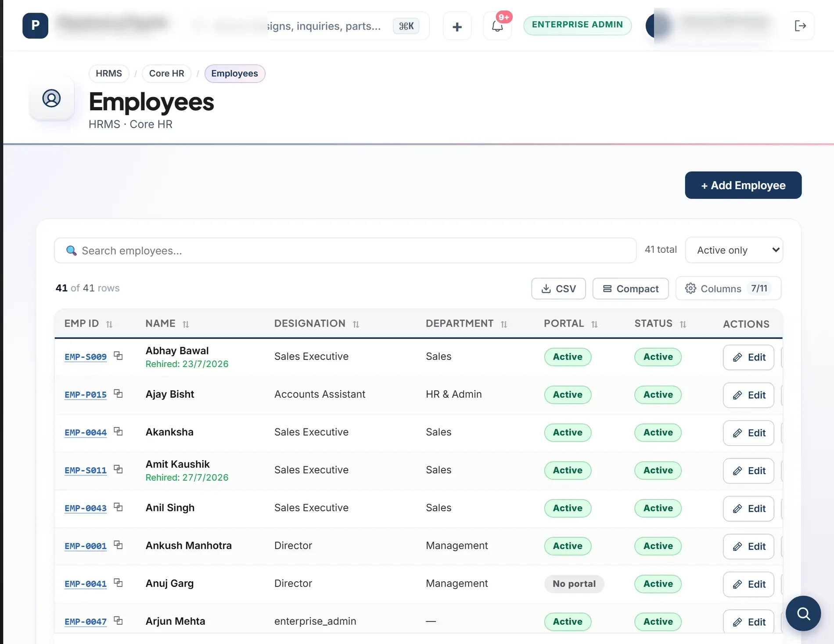Focus the Search employees field
834x644 pixels.
tap(345, 251)
